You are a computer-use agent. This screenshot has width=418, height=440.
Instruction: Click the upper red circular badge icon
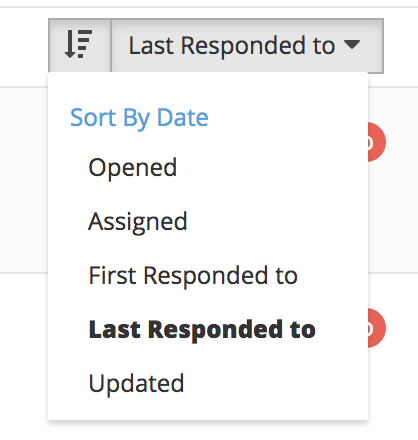(x=377, y=142)
